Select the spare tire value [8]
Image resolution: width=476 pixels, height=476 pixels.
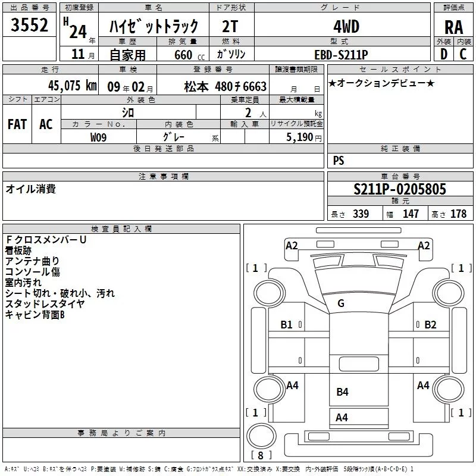(x=261, y=455)
